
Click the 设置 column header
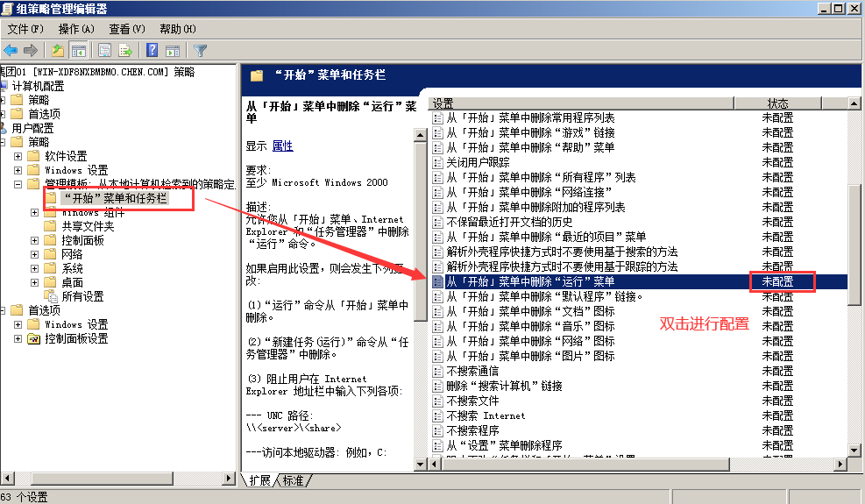(582, 103)
